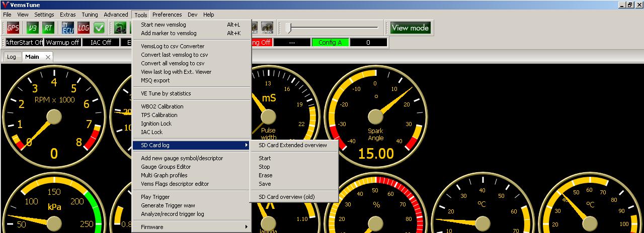Screen dimensions: 644x233
Task: Choose View last log with Ext. Viewer
Action: click(191, 72)
